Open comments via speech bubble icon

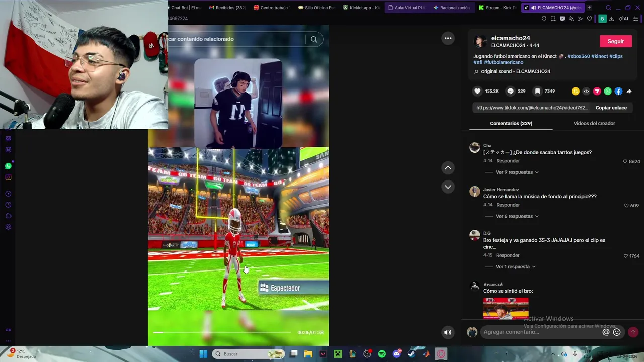pyautogui.click(x=510, y=91)
